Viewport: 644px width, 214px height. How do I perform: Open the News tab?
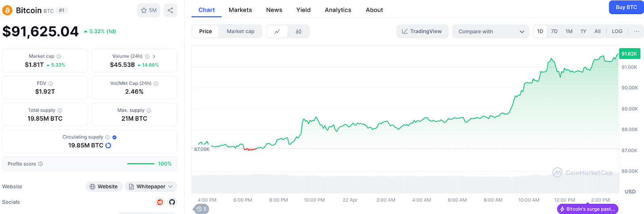[x=274, y=10]
